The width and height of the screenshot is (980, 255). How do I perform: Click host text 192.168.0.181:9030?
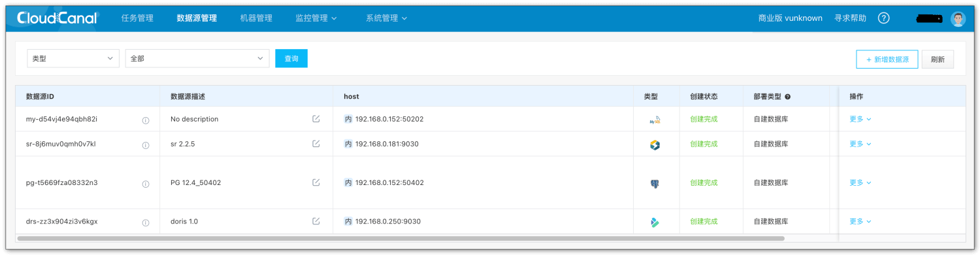click(x=387, y=144)
